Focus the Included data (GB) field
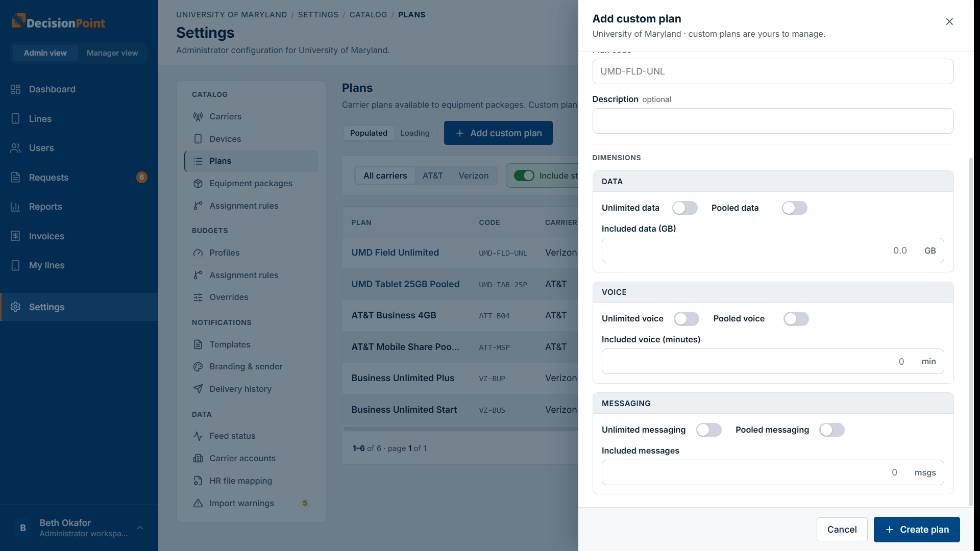980x551 pixels. [773, 251]
